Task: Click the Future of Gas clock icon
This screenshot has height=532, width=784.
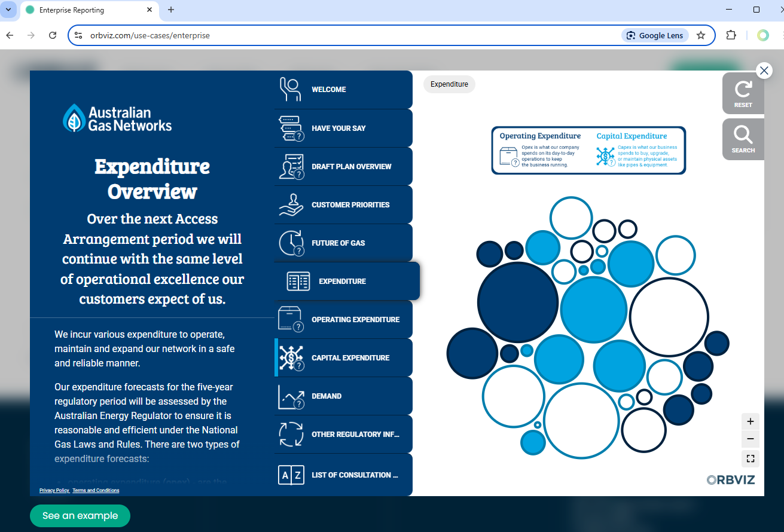Action: tap(291, 243)
